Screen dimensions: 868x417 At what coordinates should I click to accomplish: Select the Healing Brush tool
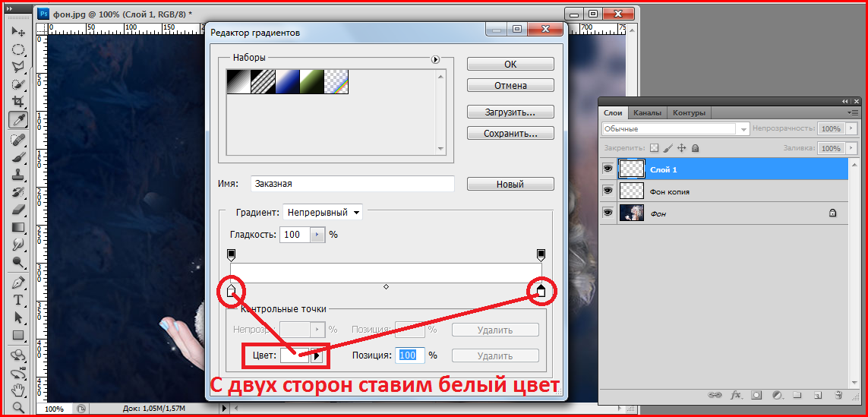point(17,139)
